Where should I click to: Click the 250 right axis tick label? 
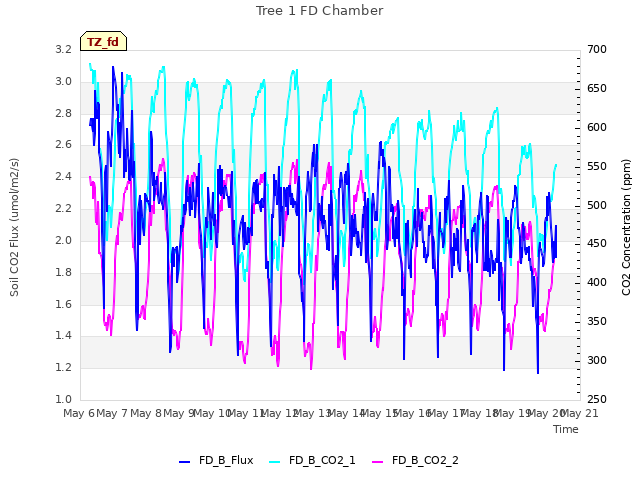click(x=597, y=399)
